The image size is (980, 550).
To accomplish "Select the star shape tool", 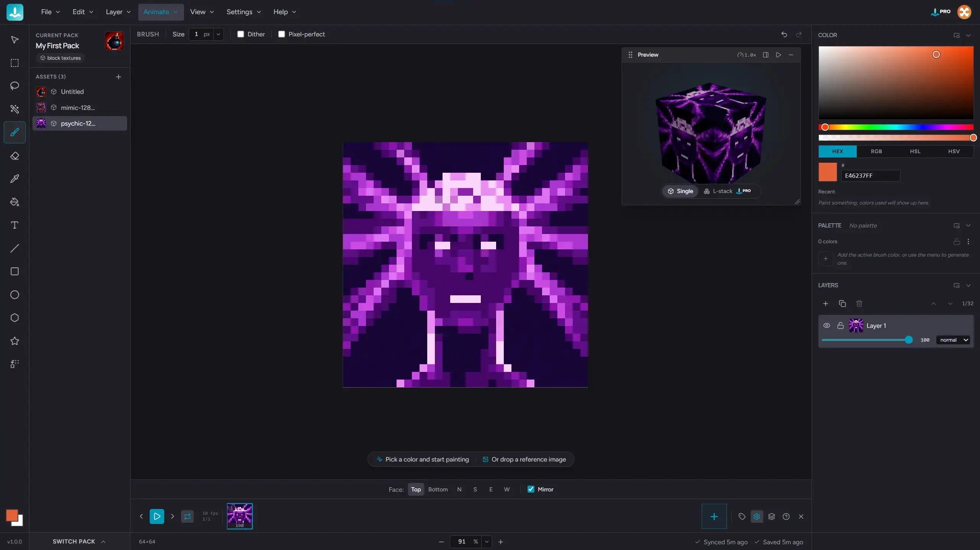I will pos(15,341).
